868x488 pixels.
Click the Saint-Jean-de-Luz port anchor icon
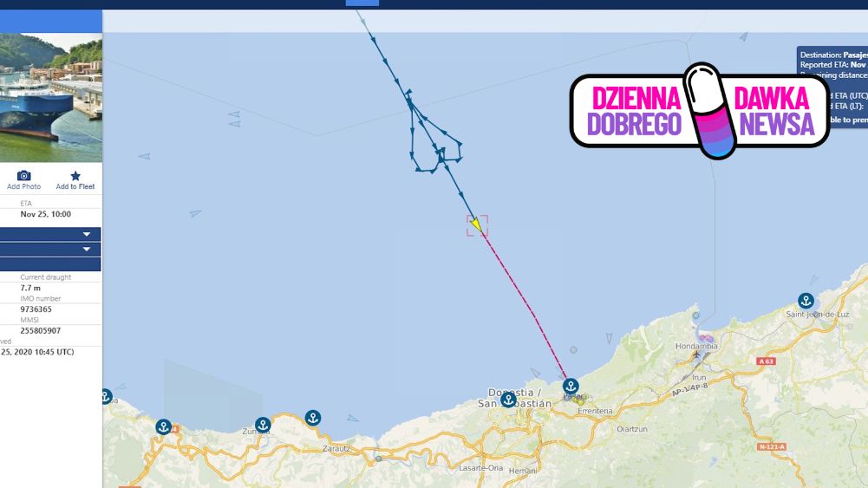coord(806,301)
